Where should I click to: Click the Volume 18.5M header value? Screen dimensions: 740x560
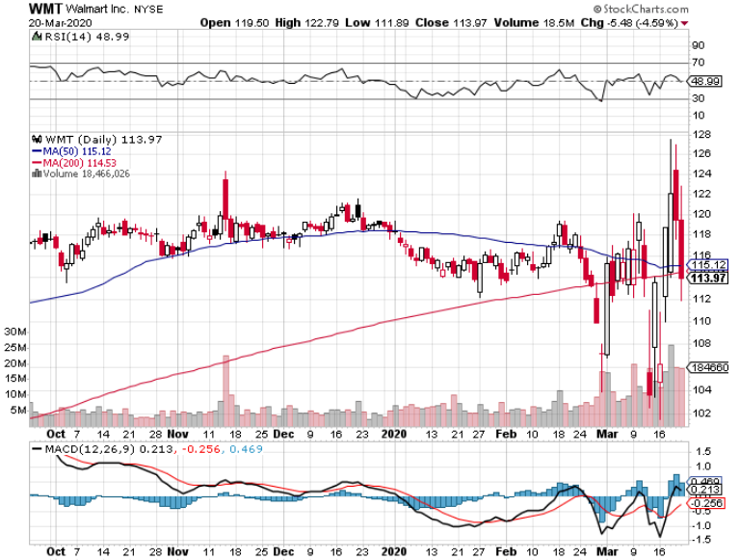534,23
